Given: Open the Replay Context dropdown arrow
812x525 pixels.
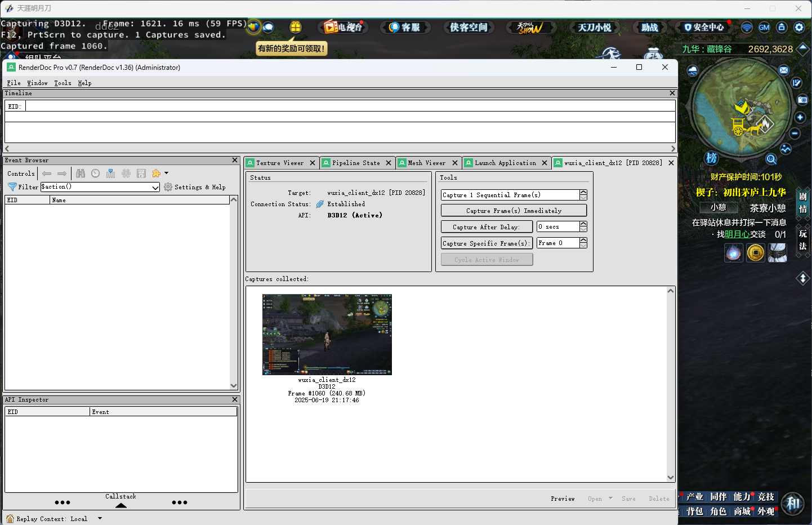Looking at the screenshot, I should pos(100,518).
